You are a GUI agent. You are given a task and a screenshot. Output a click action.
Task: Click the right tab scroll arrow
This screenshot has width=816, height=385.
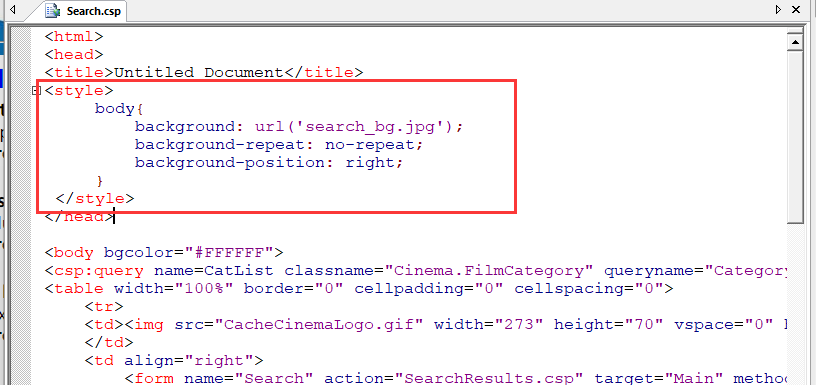(779, 9)
